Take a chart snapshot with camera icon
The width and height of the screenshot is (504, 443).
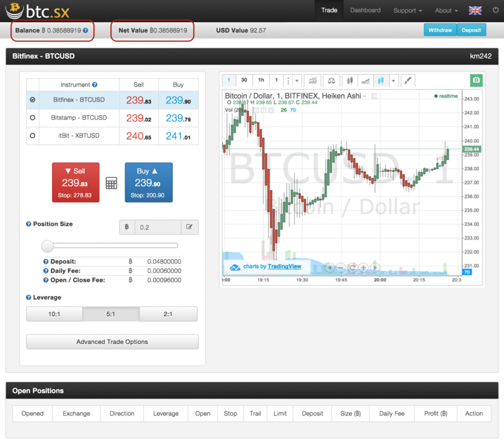[x=476, y=80]
